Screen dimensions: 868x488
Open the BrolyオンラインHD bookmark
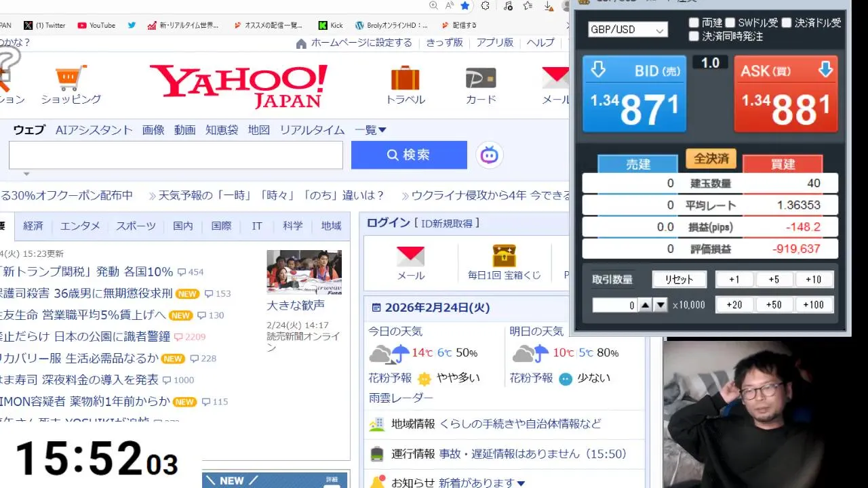pos(391,25)
